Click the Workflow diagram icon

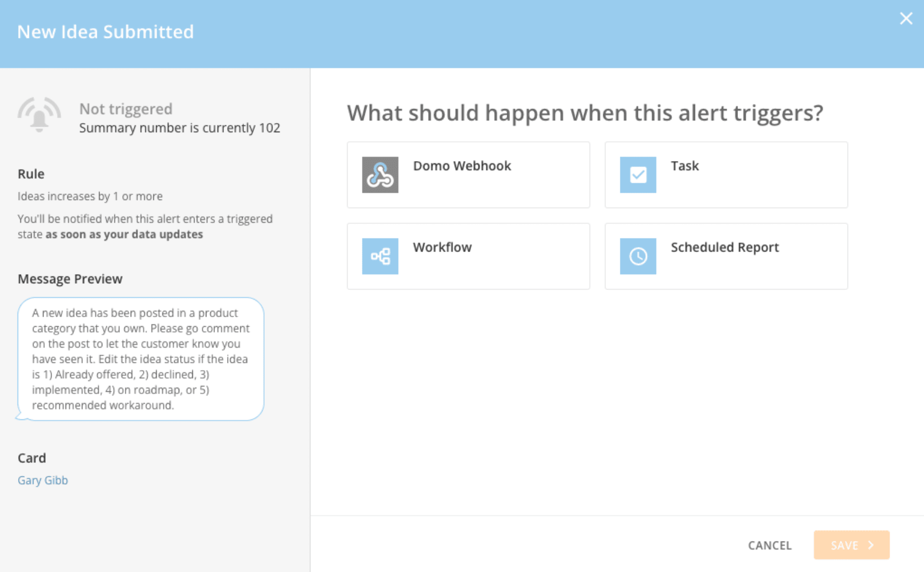(380, 256)
